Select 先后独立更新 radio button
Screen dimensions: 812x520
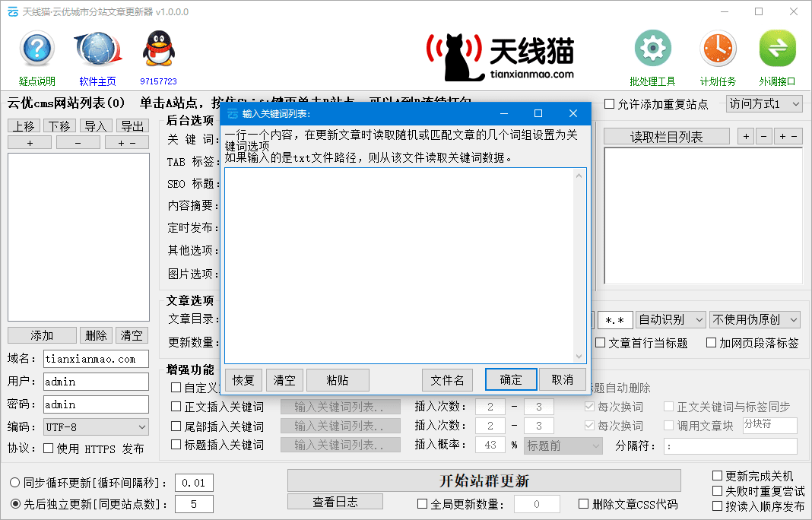click(15, 503)
